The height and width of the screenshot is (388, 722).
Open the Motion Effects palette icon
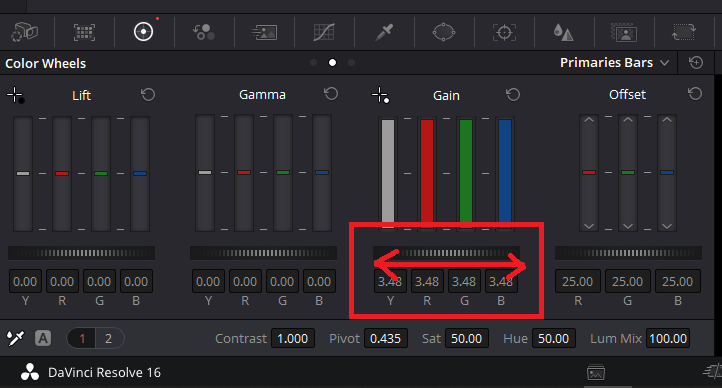point(264,32)
